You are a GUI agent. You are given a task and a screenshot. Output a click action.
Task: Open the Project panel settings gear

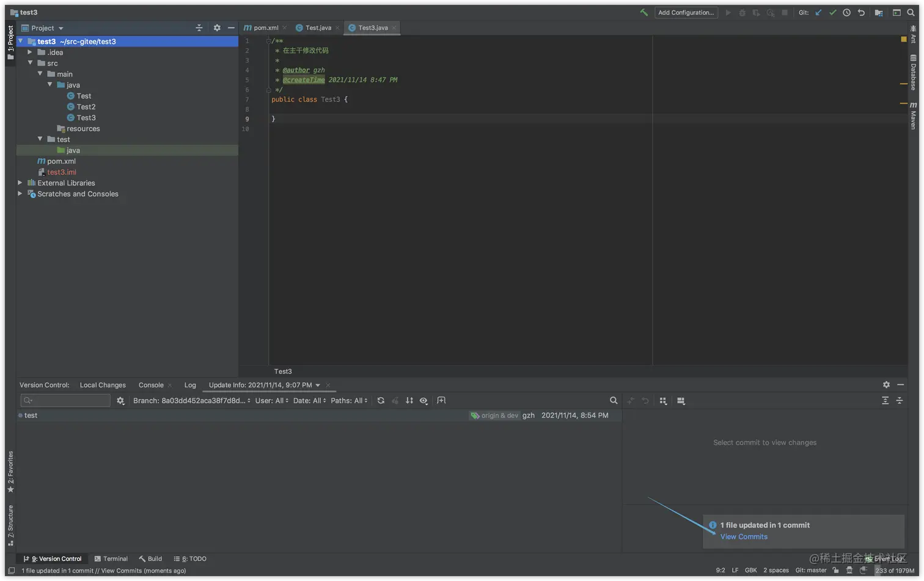pyautogui.click(x=217, y=28)
